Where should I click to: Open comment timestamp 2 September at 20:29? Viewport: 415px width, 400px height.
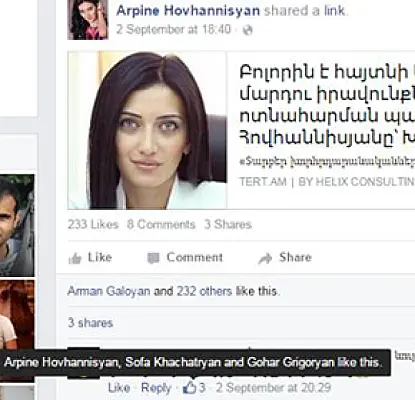click(273, 388)
